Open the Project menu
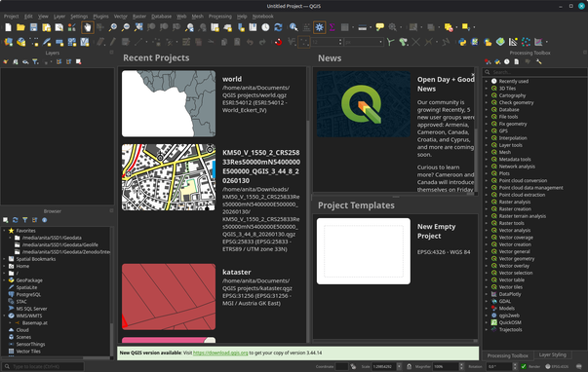 11,17
